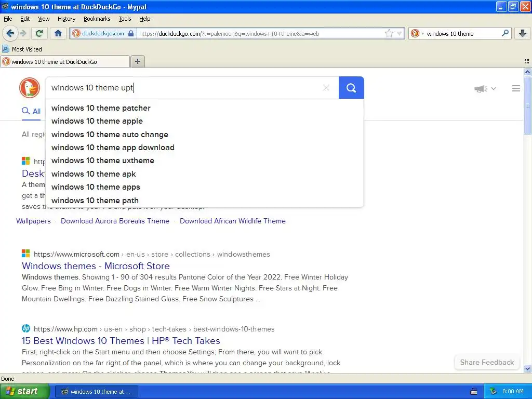Bookmark this page with the star icon
This screenshot has height=399, width=532.
[389, 33]
